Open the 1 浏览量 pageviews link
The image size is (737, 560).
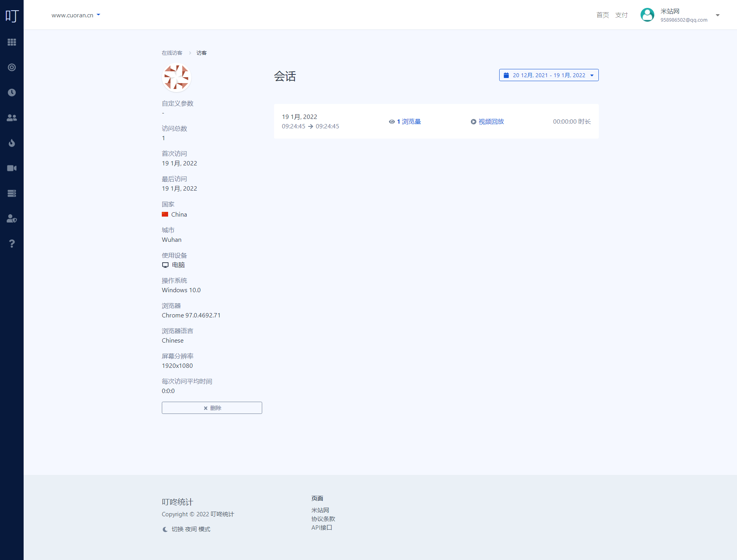pos(405,122)
